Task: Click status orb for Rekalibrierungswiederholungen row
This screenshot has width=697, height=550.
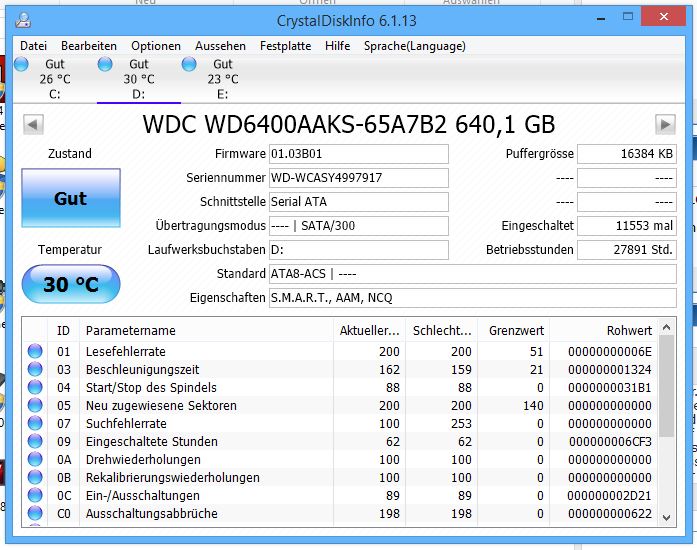Action: [x=35, y=477]
